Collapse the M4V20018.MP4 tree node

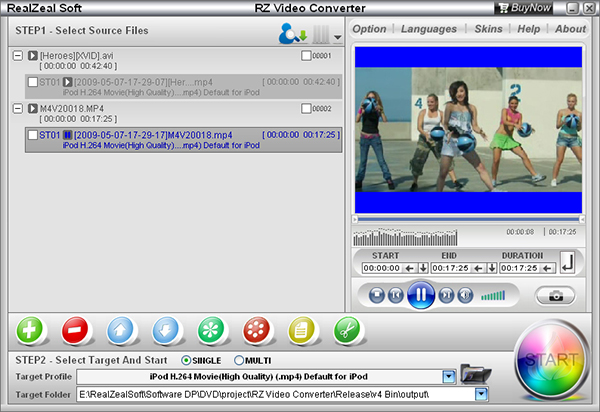pyautogui.click(x=18, y=109)
